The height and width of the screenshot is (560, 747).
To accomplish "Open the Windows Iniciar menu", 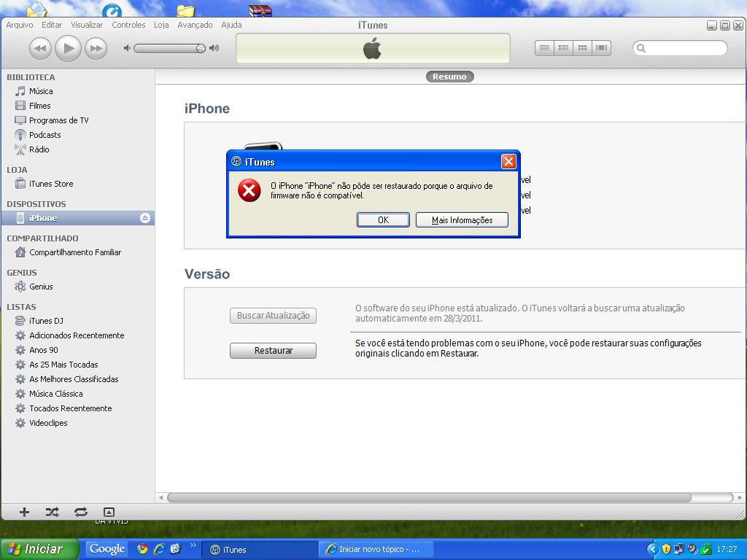I will click(39, 549).
